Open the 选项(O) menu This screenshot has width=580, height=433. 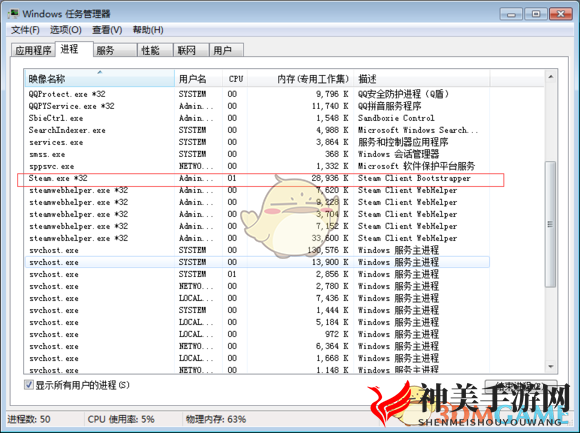(x=66, y=30)
